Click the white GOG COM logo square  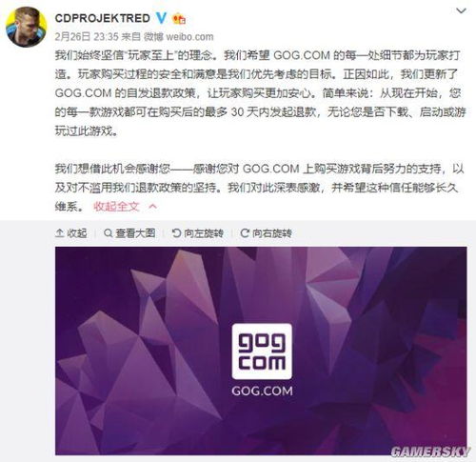click(x=262, y=352)
